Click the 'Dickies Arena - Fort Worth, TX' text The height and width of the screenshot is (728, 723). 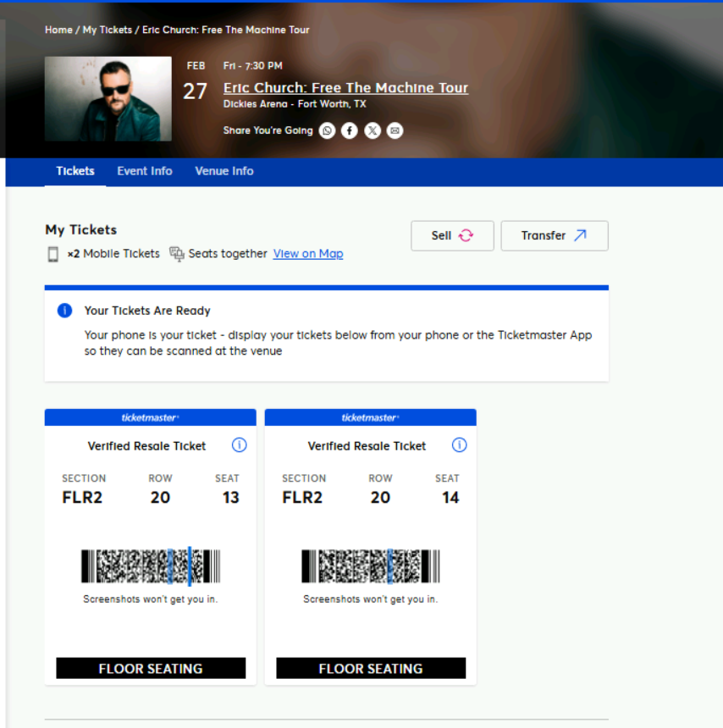pyautogui.click(x=295, y=104)
